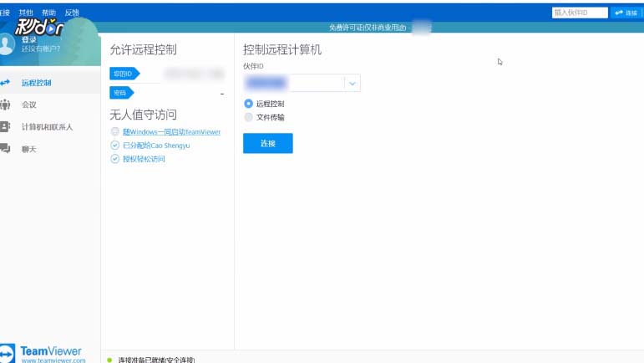Click the 允许远程控制 heading
Viewport: 644px width, 363px height.
tap(143, 49)
